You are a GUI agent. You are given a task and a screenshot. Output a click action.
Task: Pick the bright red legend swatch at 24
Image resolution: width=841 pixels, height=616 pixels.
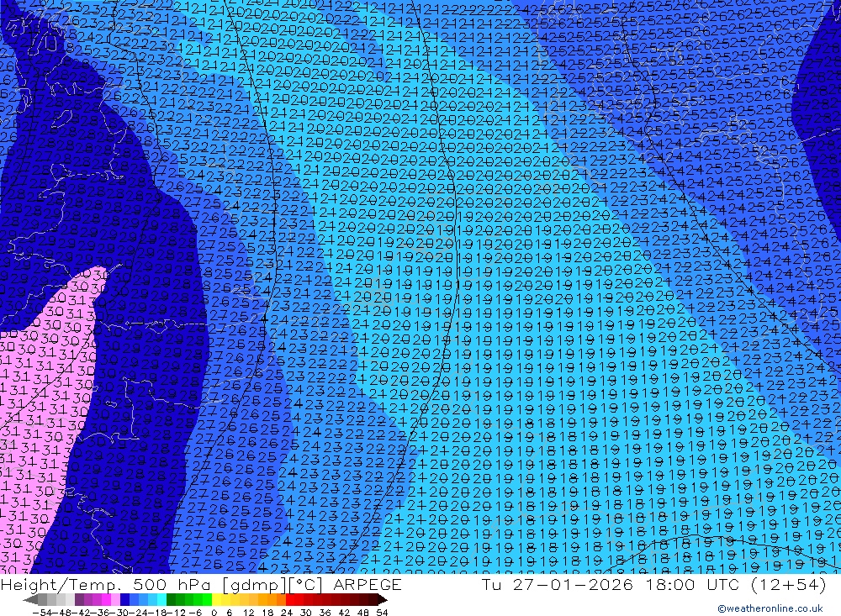(290, 600)
